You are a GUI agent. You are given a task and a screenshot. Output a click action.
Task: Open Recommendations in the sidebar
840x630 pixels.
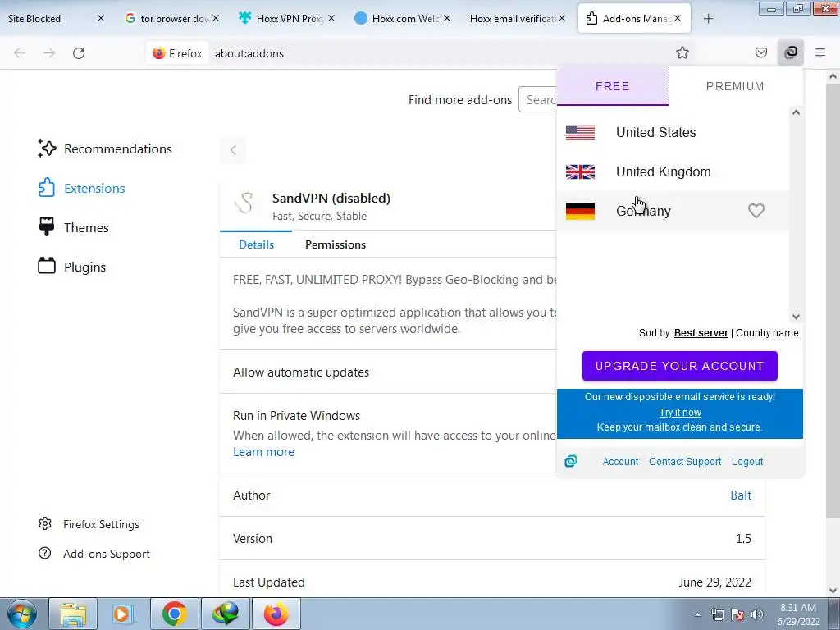(x=118, y=149)
